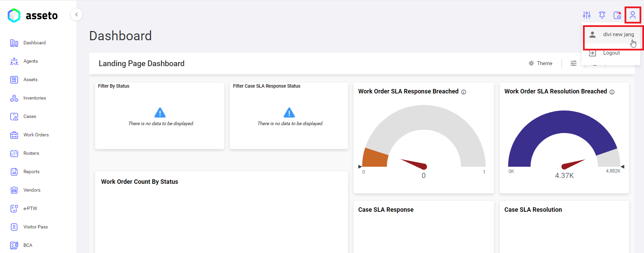Open the filter sliders icon in top bar

tap(587, 15)
